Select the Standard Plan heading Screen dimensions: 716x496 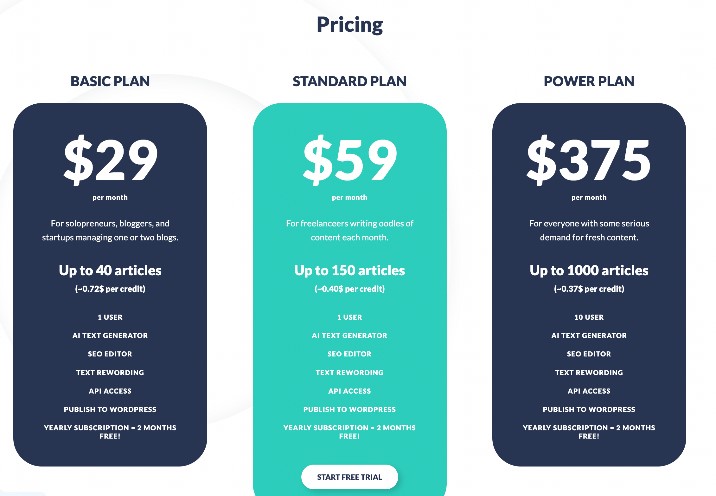pyautogui.click(x=349, y=81)
